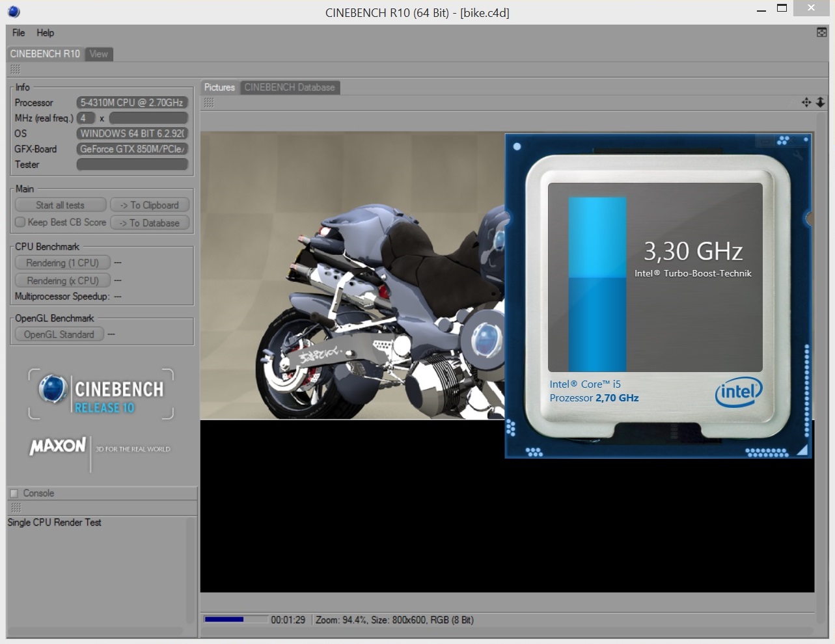Click the Intel logo on Turbo Boost gadget
The height and width of the screenshot is (644, 835).
click(738, 392)
